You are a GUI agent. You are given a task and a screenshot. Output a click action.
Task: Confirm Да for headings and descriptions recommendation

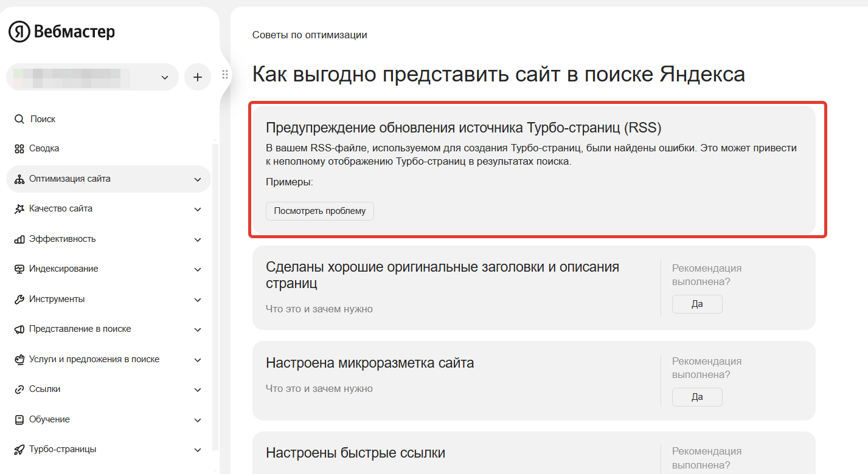click(x=697, y=304)
